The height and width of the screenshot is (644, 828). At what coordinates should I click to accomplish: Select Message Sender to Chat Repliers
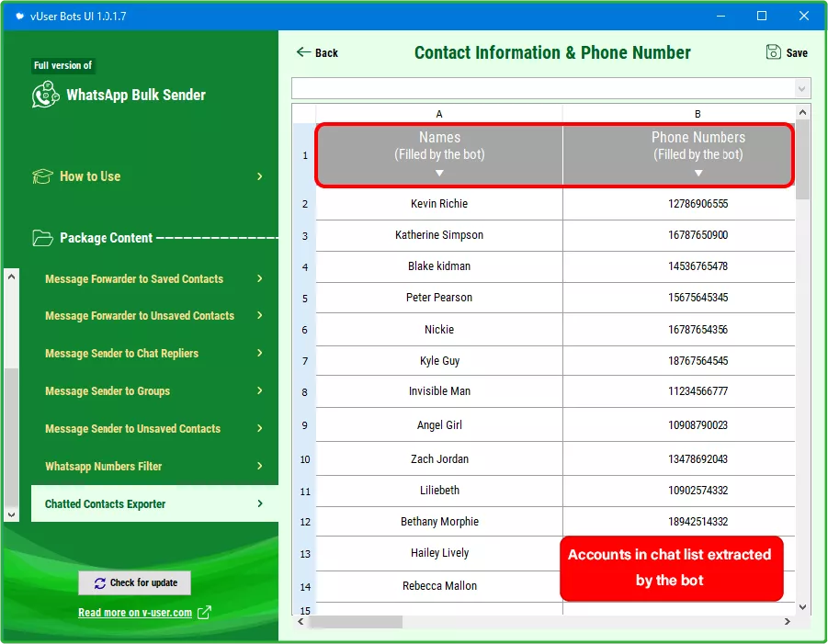(121, 353)
